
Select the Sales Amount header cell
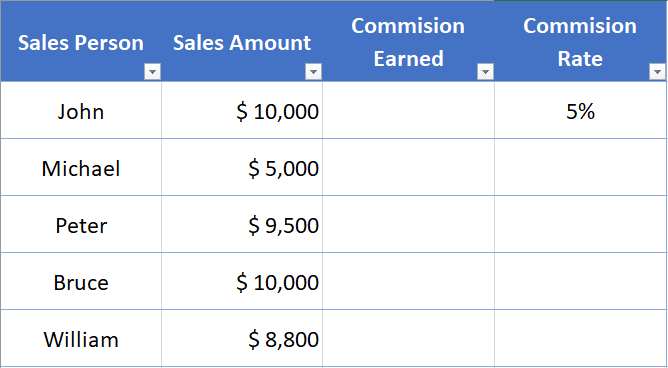(x=242, y=41)
